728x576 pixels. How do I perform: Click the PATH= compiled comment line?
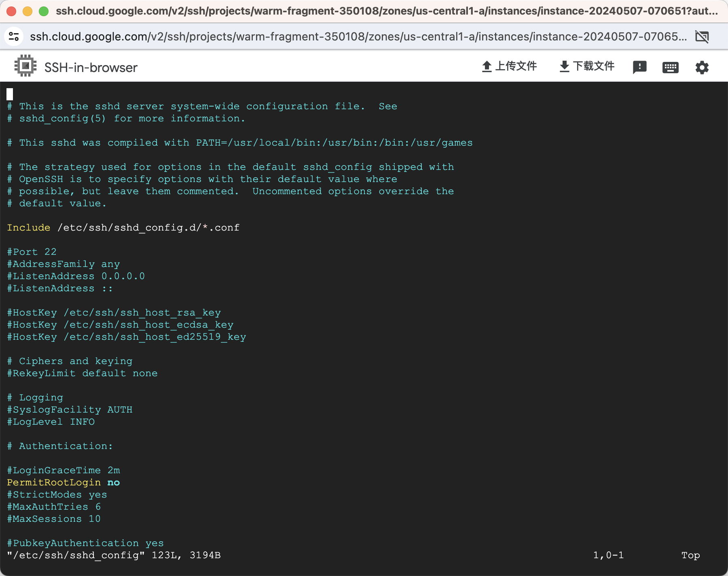240,143
